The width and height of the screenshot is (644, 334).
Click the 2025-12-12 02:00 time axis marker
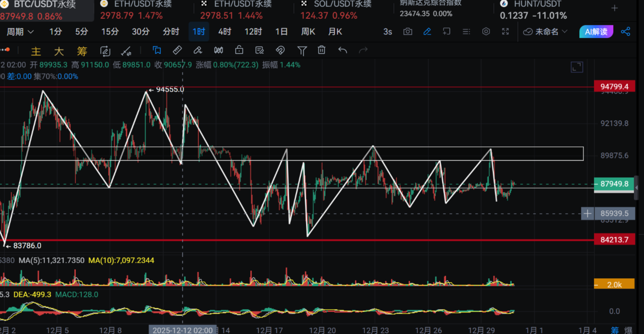[x=183, y=330]
